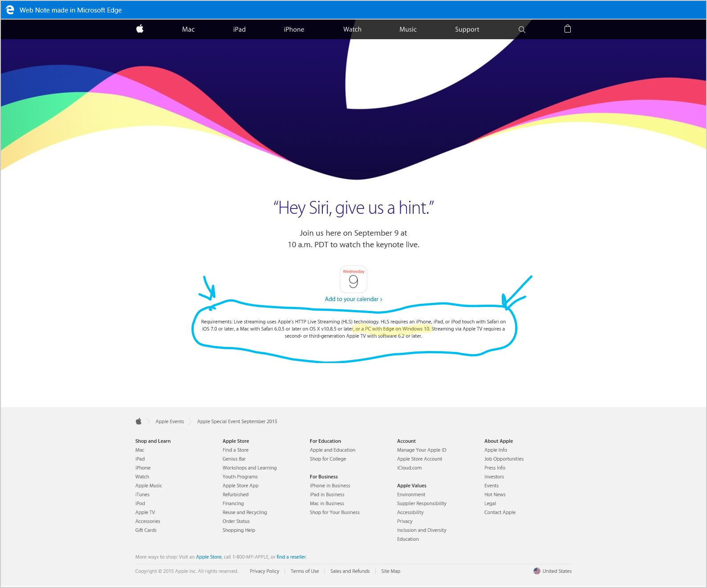Click Shopping Help link
This screenshot has width=707, height=588.
239,530
